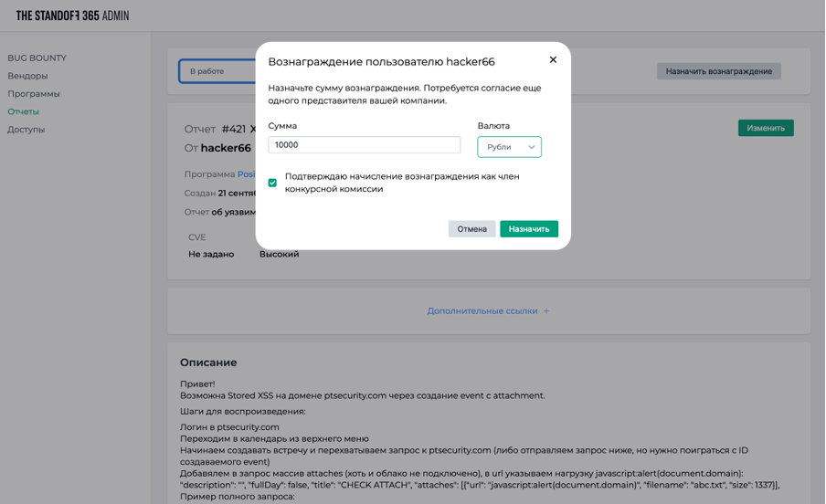Click the 'Дополнительные ссылки' link text
Viewport: 826px width, 504px height.
482,311
